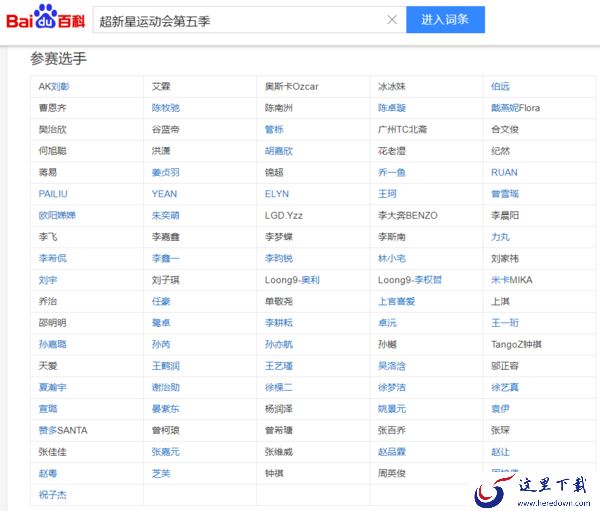Screen dimensions: 600x511
Task: Open the 力丸 link
Action: [x=500, y=237]
